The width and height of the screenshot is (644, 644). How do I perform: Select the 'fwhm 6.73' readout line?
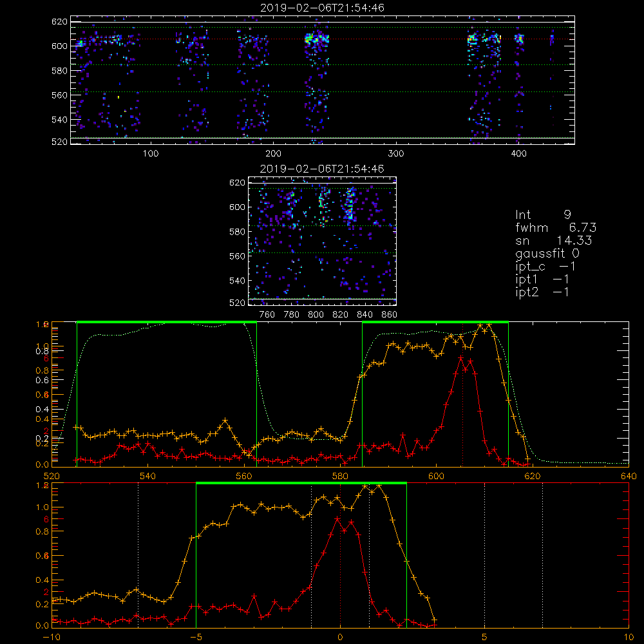coord(556,227)
